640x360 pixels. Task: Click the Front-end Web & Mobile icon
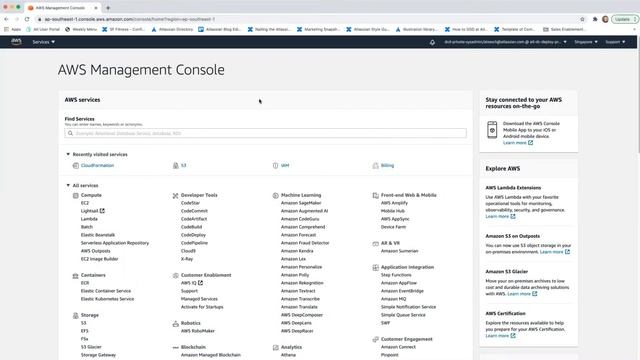[x=376, y=196]
